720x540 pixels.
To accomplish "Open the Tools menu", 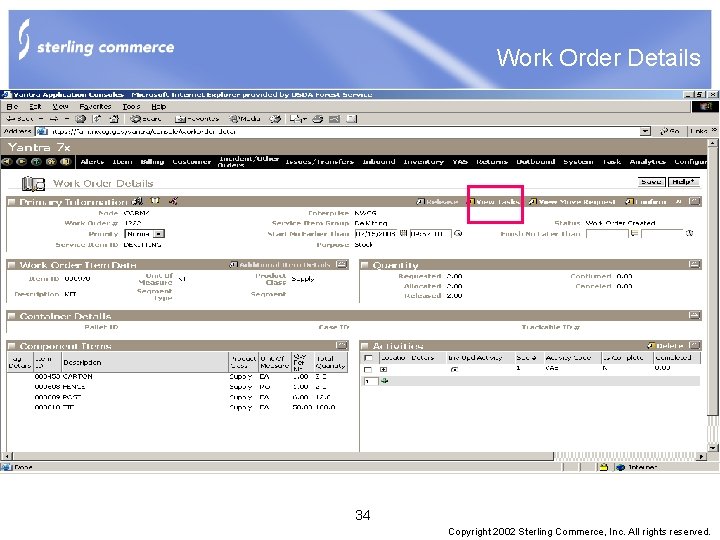I will [x=131, y=107].
